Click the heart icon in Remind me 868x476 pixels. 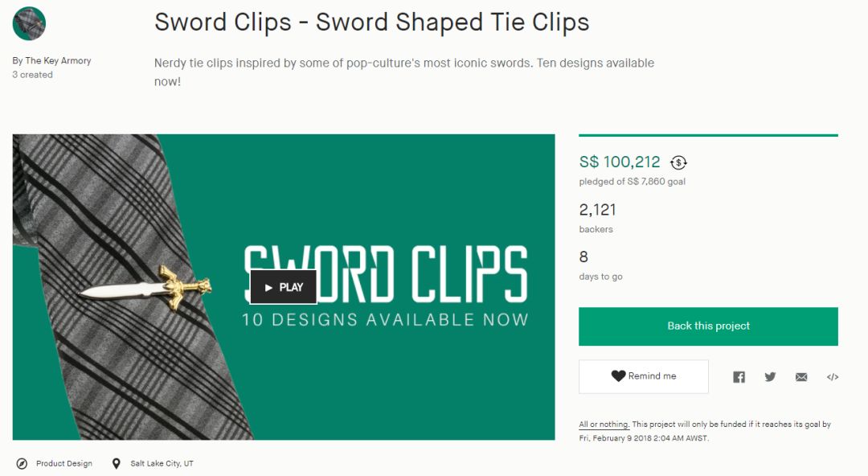pyautogui.click(x=618, y=375)
